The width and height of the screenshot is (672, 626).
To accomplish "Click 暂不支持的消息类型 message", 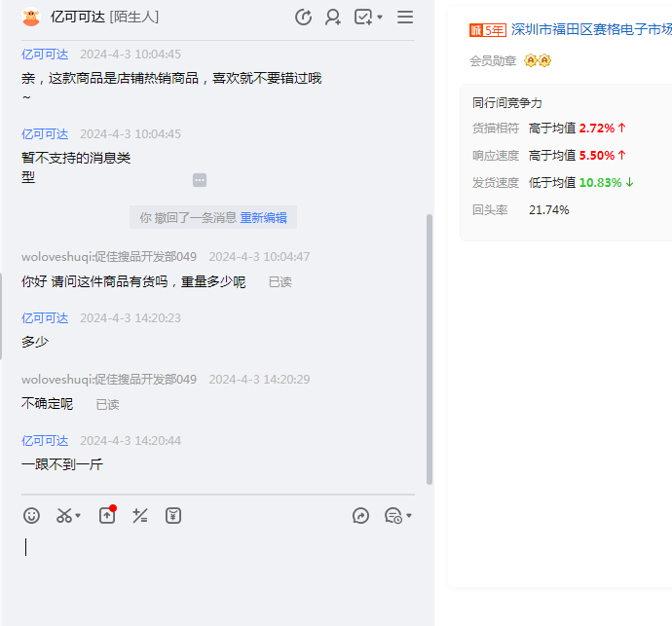I will coord(76,167).
